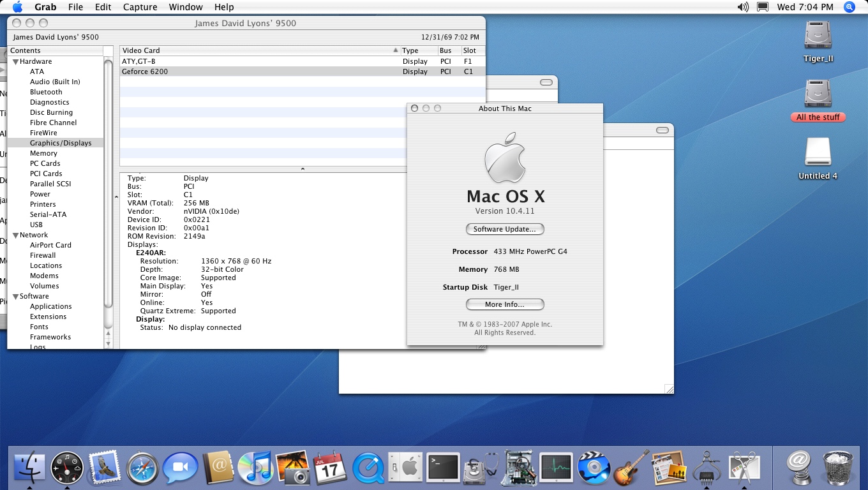Open Mail from the Dock

pos(103,468)
